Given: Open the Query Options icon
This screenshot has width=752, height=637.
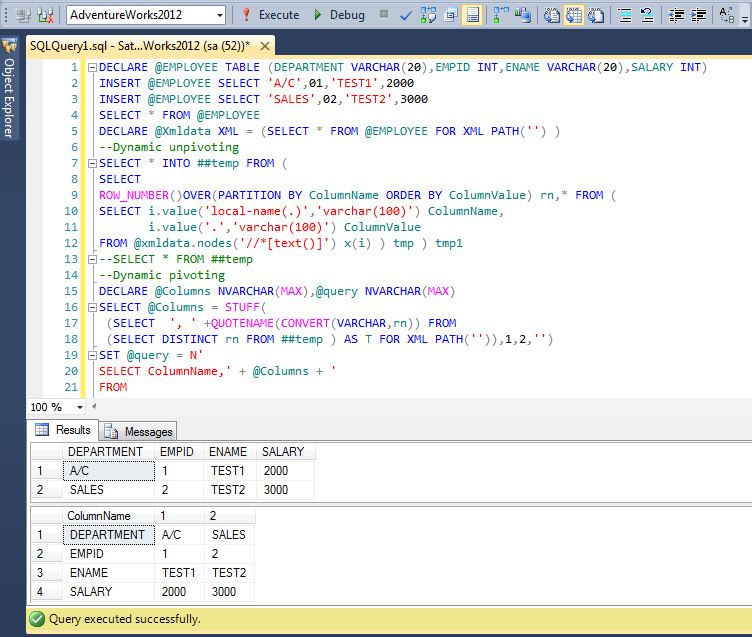Looking at the screenshot, I should (x=450, y=15).
